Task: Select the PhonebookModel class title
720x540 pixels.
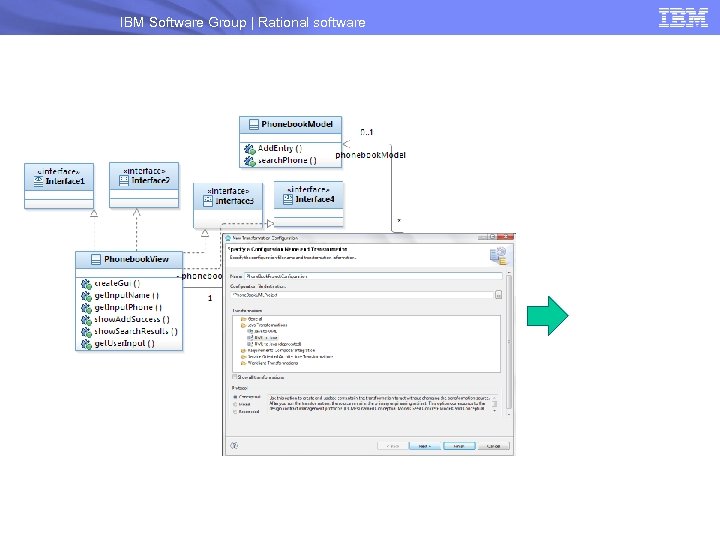Action: (x=297, y=124)
